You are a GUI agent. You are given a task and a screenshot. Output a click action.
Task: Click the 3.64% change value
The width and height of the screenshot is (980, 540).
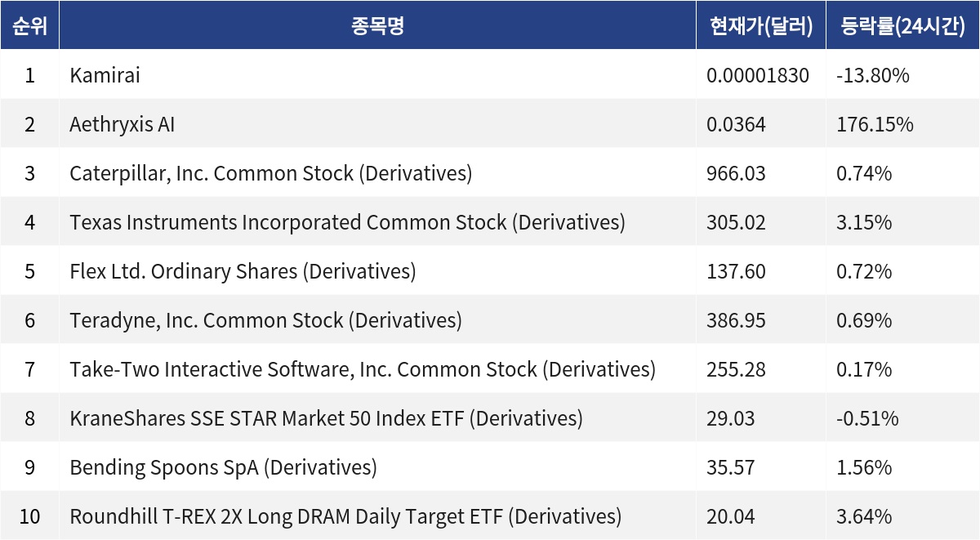click(x=864, y=517)
